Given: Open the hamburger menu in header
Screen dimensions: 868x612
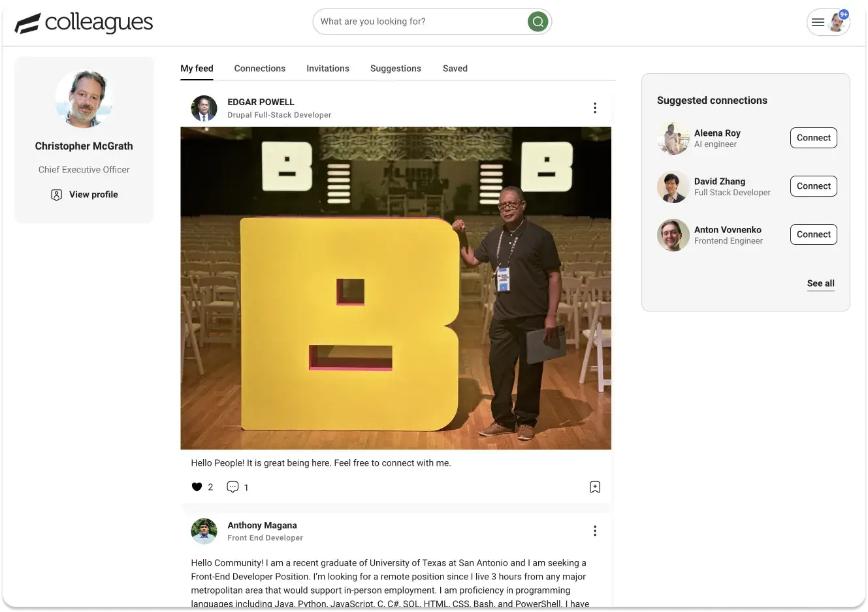Looking at the screenshot, I should tap(818, 22).
